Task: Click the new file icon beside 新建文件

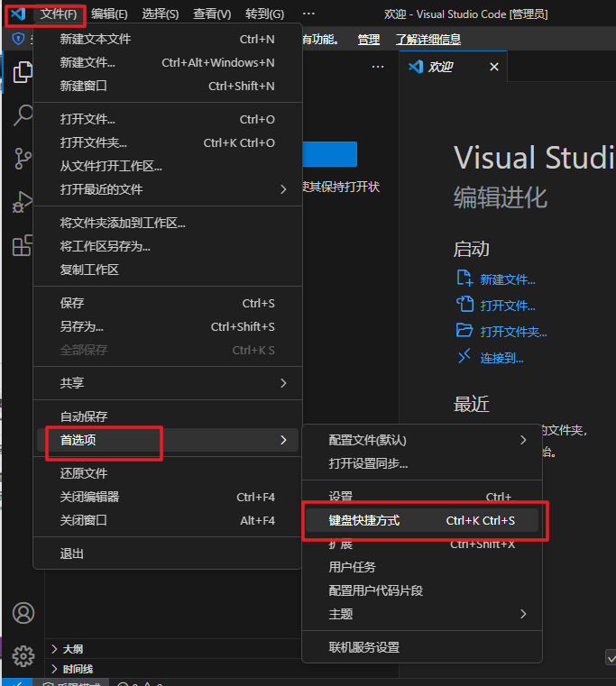Action: pos(464,279)
